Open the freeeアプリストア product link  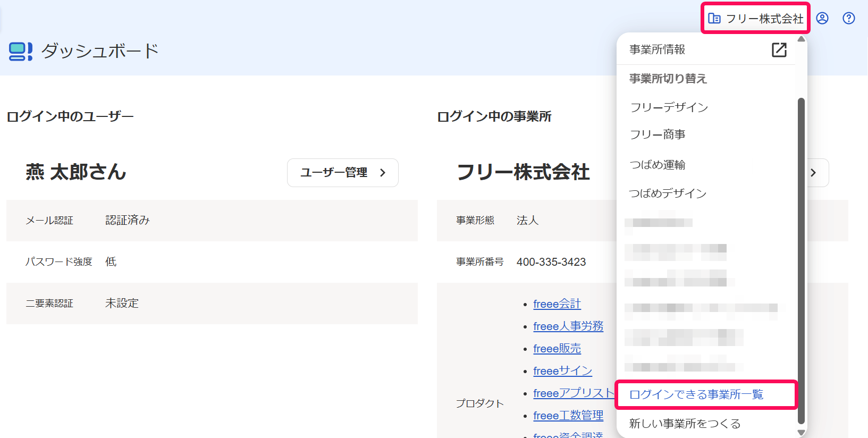pos(574,393)
